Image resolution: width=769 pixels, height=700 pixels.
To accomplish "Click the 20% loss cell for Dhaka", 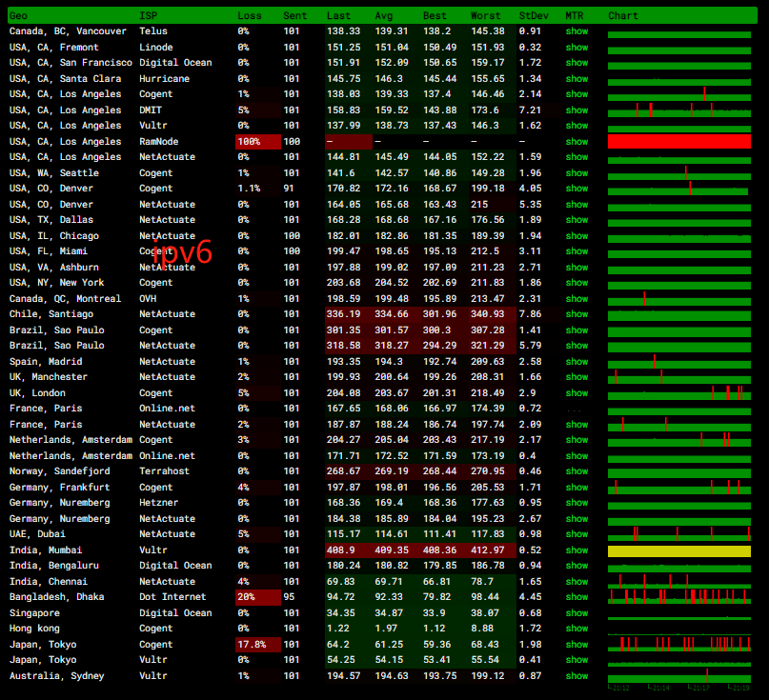I will pyautogui.click(x=258, y=597).
